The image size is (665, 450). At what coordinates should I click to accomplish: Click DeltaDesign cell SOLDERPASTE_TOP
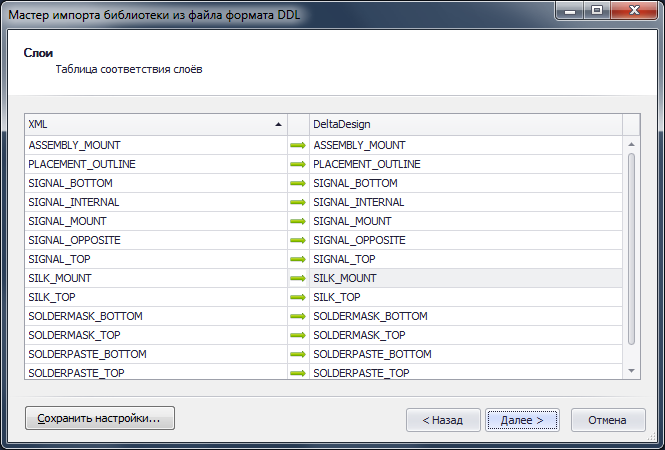tap(466, 372)
